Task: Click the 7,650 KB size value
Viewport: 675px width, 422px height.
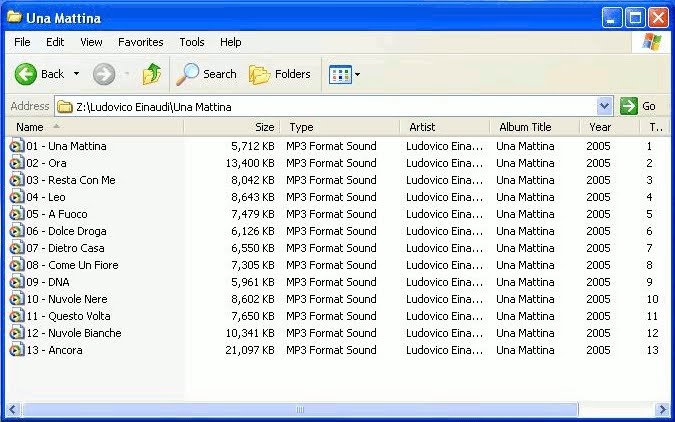Action: [x=253, y=316]
